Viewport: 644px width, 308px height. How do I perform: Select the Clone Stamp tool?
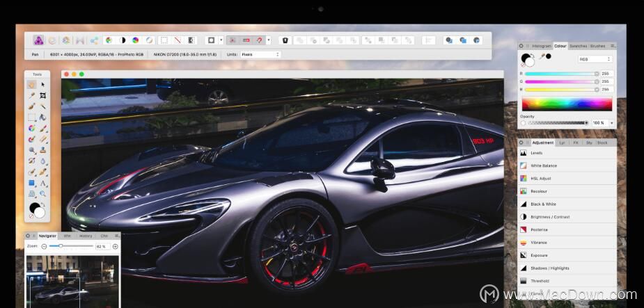coord(42,150)
